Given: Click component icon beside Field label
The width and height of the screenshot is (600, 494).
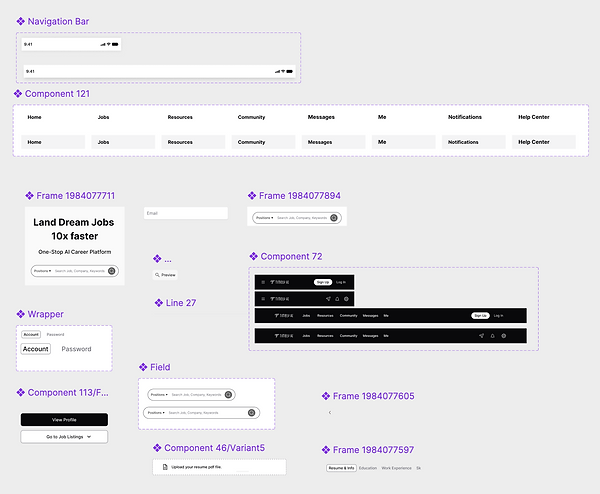Looking at the screenshot, I should (x=143, y=367).
